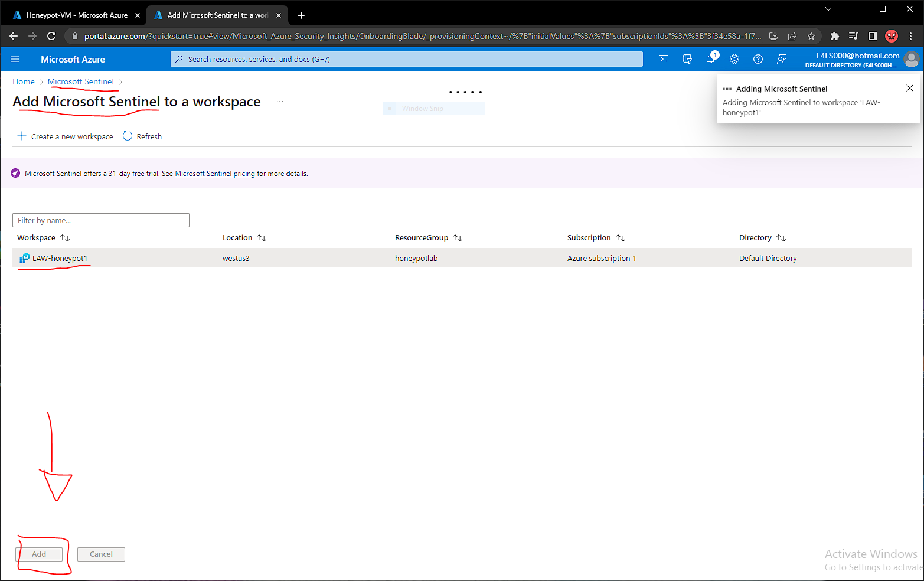Click Create a new workspace

click(x=65, y=136)
